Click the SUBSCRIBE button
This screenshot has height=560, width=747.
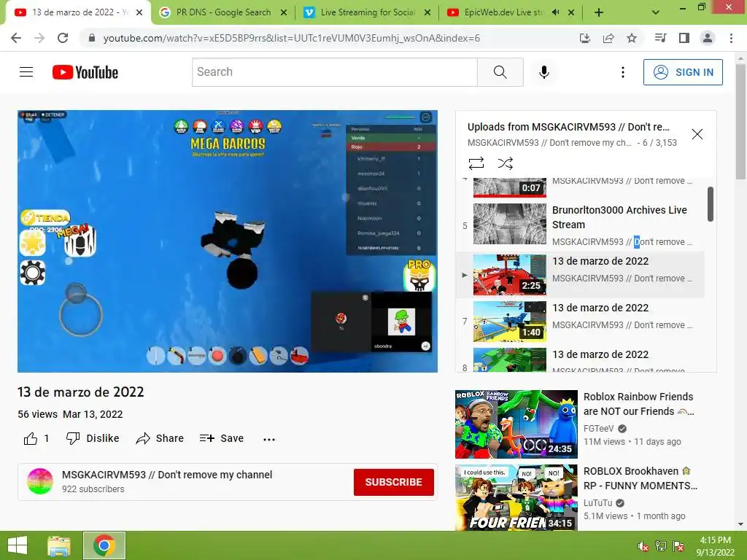pyautogui.click(x=393, y=482)
